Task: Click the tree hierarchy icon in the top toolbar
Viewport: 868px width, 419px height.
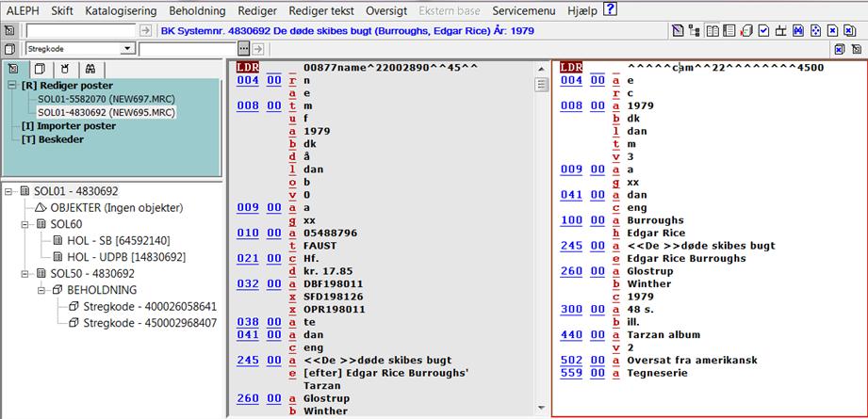Action: click(695, 31)
